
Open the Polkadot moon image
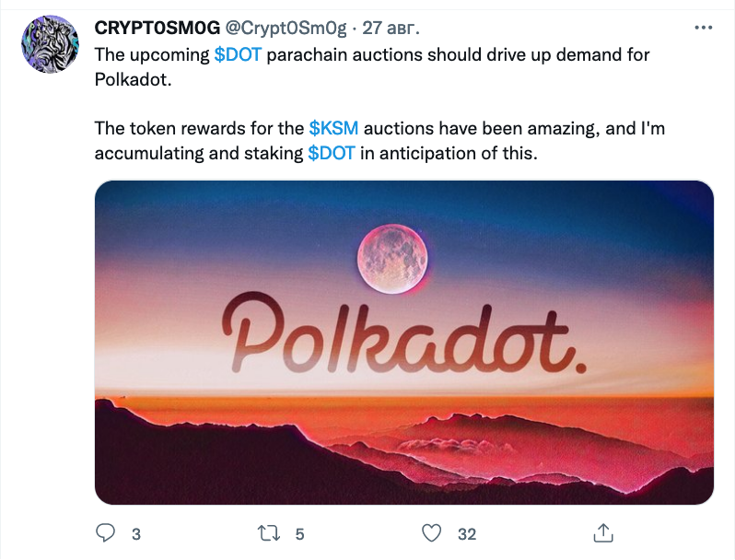tap(404, 343)
